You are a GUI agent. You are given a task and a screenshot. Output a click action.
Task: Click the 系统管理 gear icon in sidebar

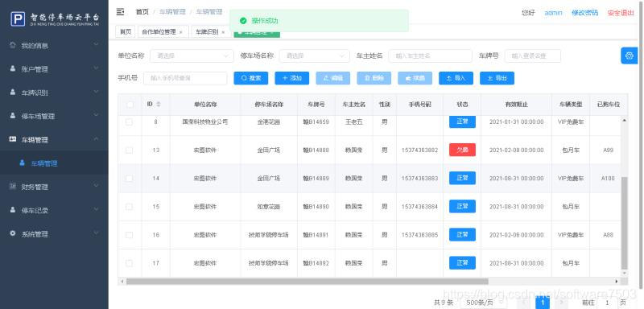13,234
